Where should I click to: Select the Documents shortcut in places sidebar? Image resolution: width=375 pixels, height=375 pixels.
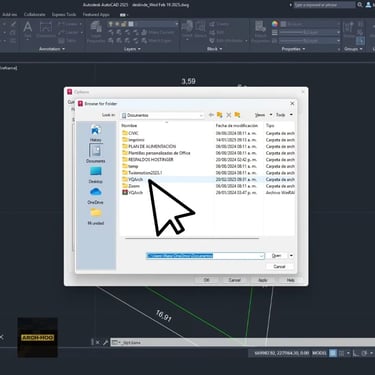tap(96, 154)
